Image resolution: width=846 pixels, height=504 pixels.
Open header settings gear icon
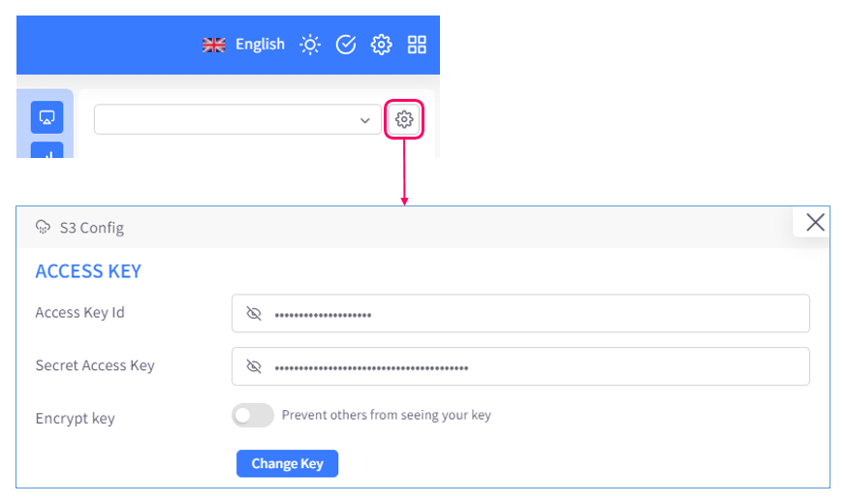[381, 45]
